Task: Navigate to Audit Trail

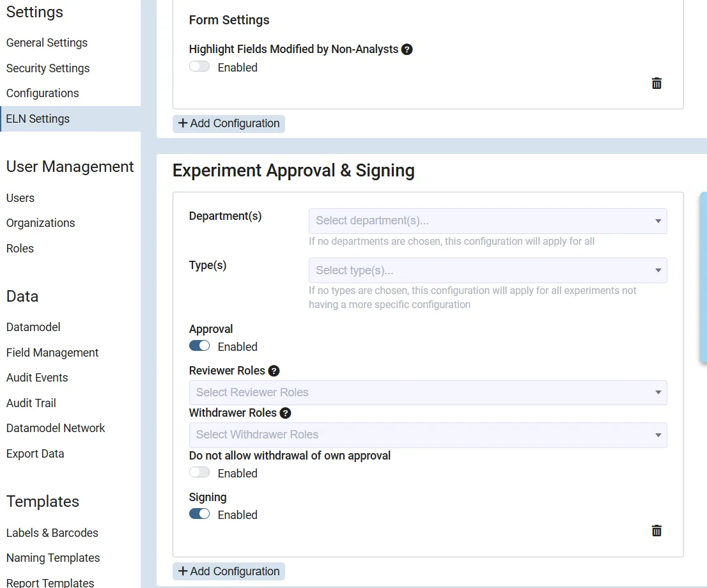Action: pos(31,403)
